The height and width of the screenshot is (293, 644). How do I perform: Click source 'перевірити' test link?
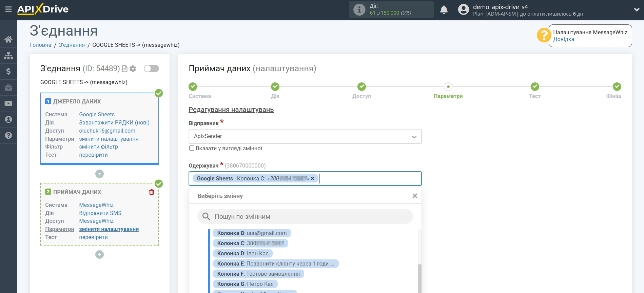click(93, 155)
